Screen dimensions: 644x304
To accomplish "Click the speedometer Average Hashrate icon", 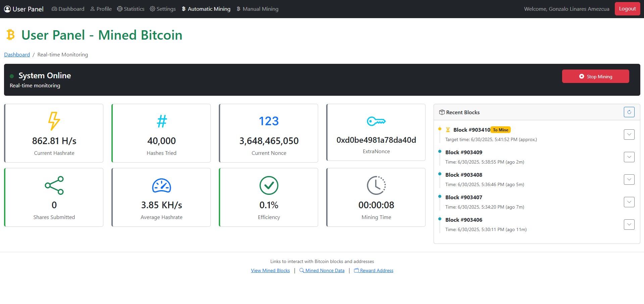I will click(162, 185).
